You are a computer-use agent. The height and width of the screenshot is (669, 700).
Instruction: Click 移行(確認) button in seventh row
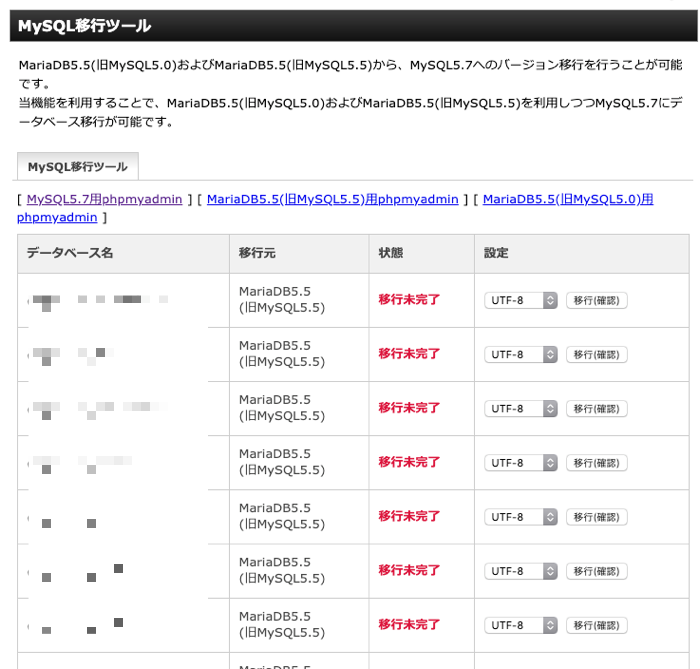pyautogui.click(x=596, y=625)
